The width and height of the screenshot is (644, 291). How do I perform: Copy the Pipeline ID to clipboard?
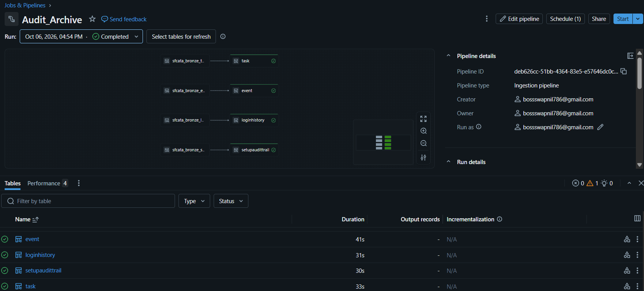point(624,71)
